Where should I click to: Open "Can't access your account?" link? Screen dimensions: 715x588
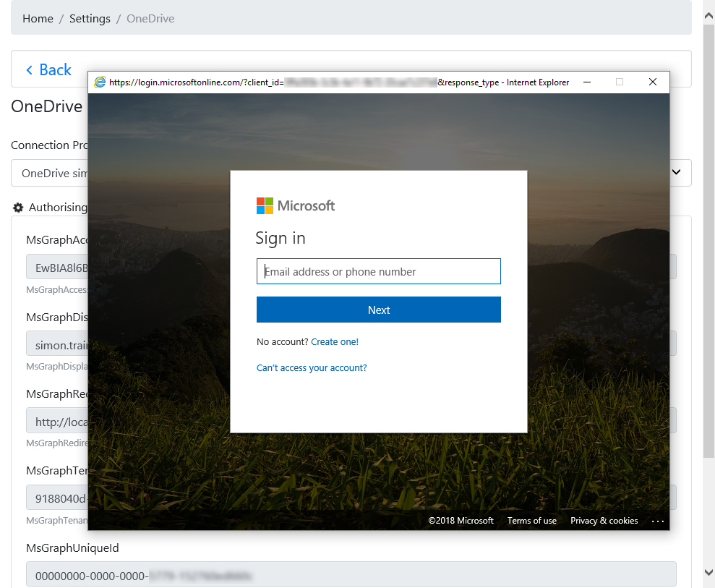tap(312, 368)
